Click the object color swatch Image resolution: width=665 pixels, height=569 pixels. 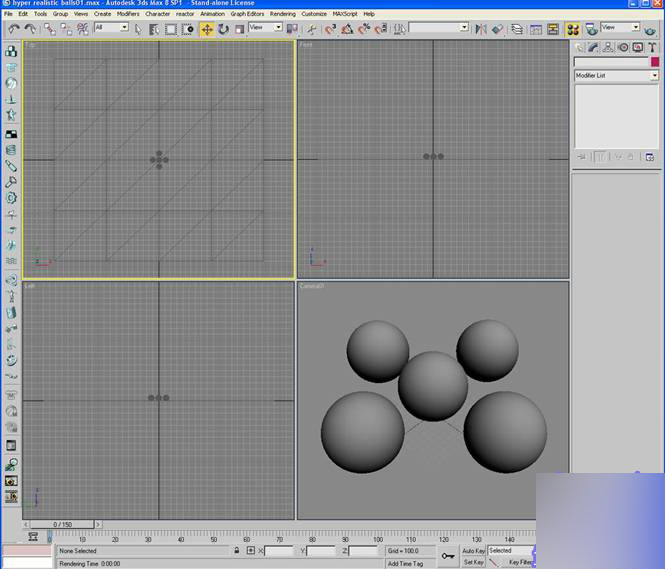pyautogui.click(x=655, y=62)
